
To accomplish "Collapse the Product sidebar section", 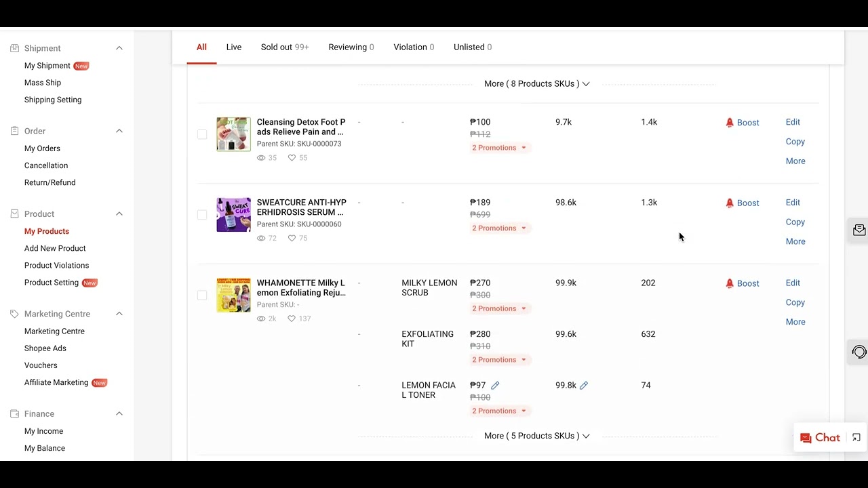I will click(x=119, y=213).
